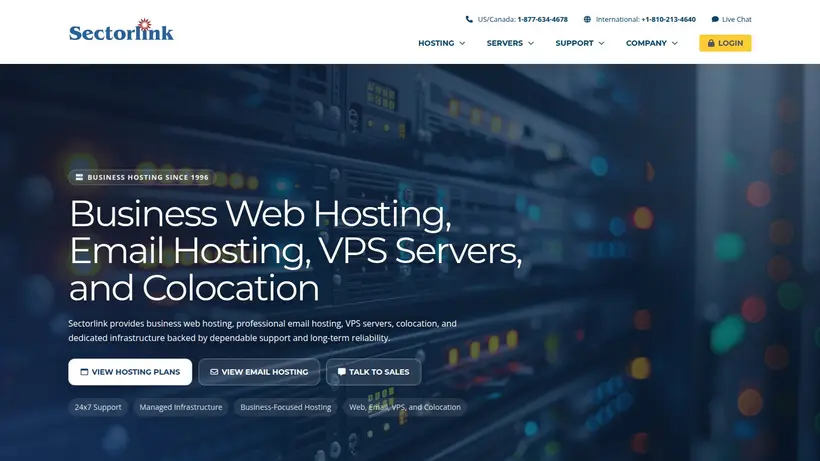
Task: Click the 24x7 Support tag
Action: point(98,407)
